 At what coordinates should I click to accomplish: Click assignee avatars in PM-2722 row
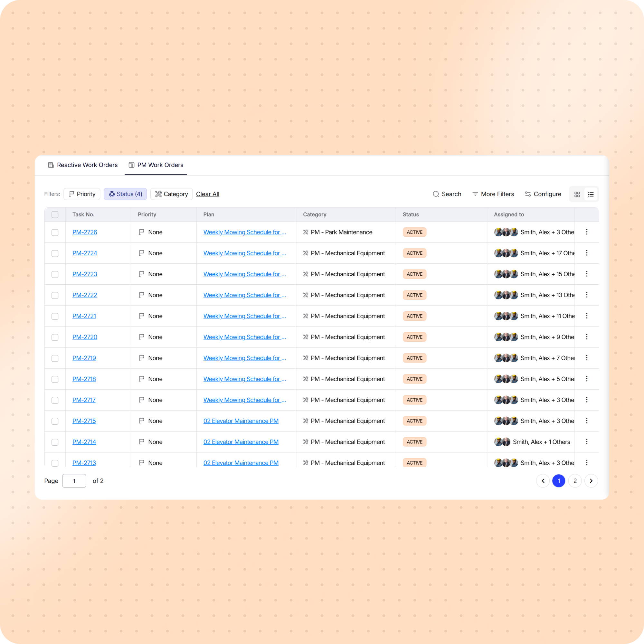(x=506, y=295)
